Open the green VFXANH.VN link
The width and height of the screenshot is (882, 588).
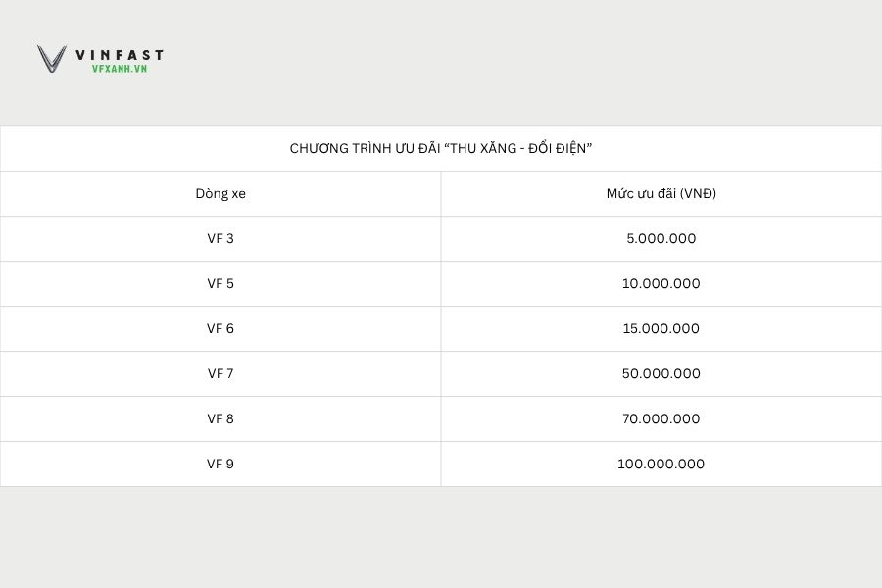coord(119,69)
